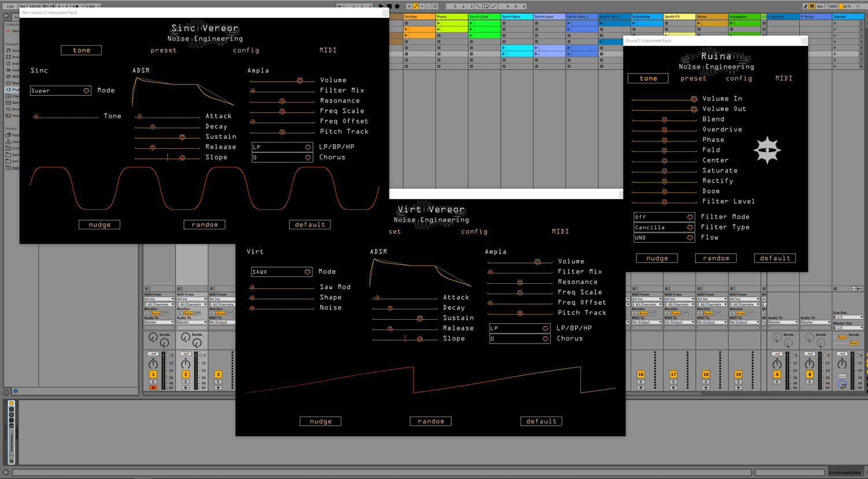The width and height of the screenshot is (868, 479).
Task: Set track 17 monitor to Off
Action: click(685, 313)
